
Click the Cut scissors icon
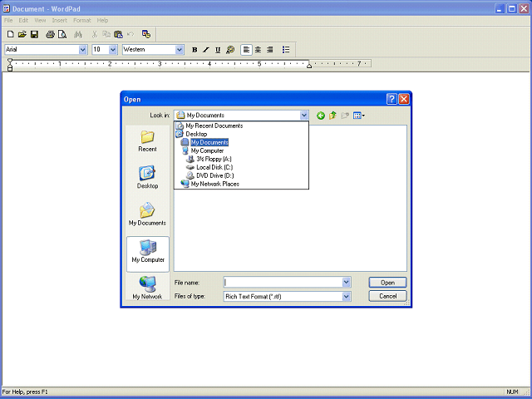click(95, 34)
